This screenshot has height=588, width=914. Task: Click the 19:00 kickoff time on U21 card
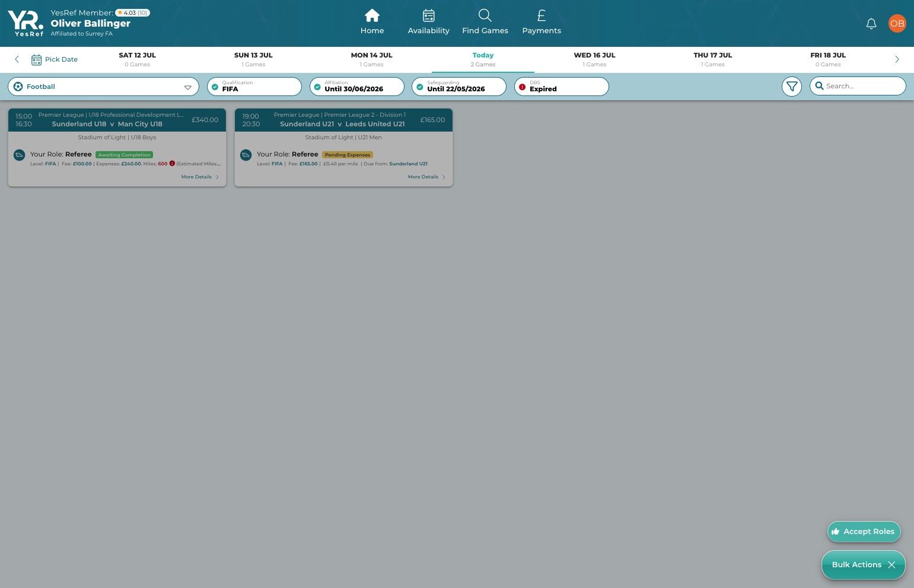tap(250, 116)
